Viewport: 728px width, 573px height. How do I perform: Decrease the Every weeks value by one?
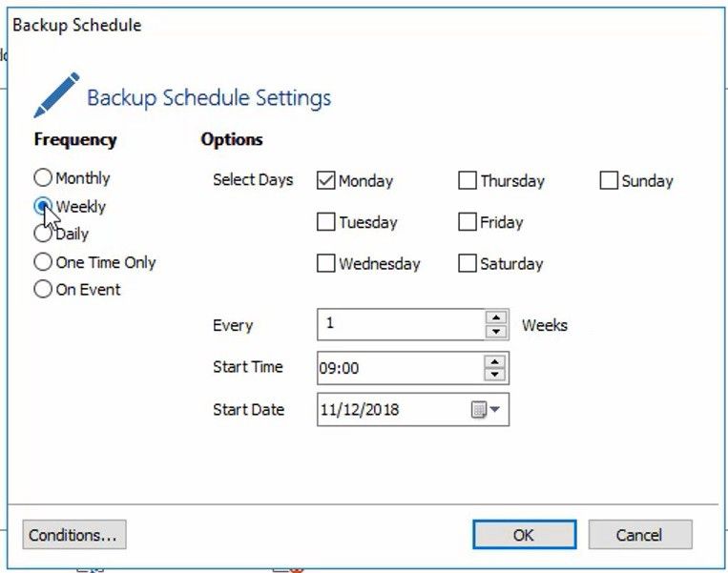click(x=495, y=332)
